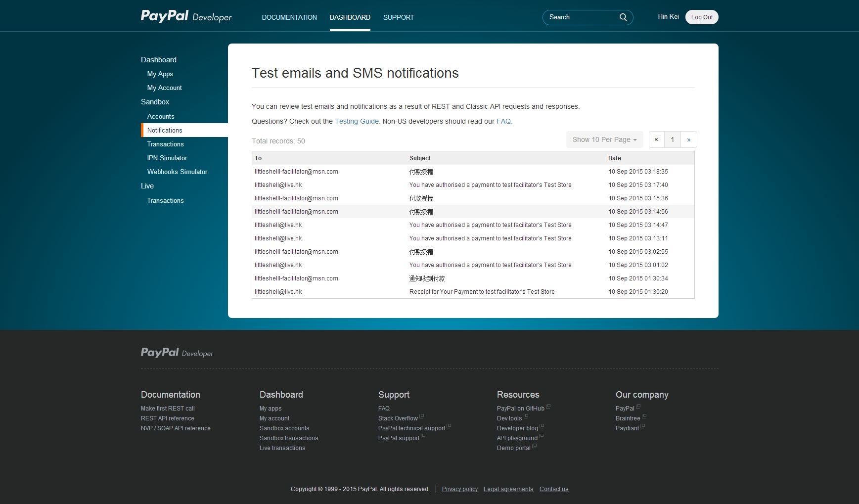Click the PayPal Developer logo in header
The width and height of the screenshot is (859, 504).
(x=186, y=16)
